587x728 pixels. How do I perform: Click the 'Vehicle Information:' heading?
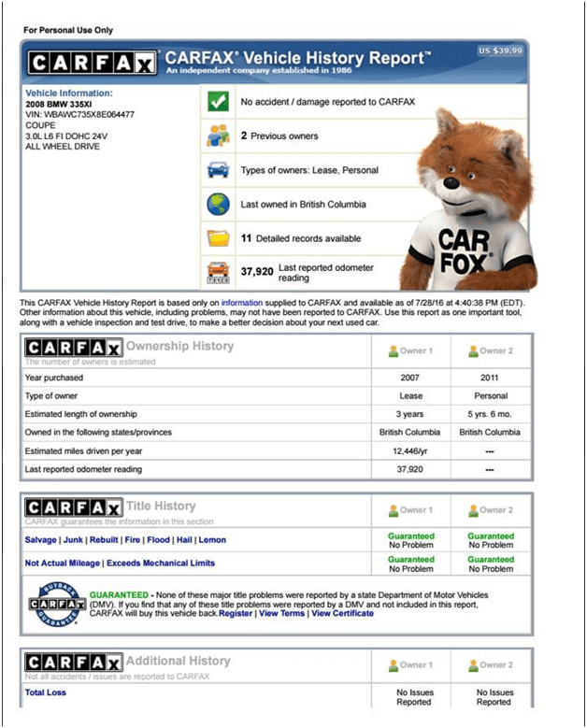[69, 93]
